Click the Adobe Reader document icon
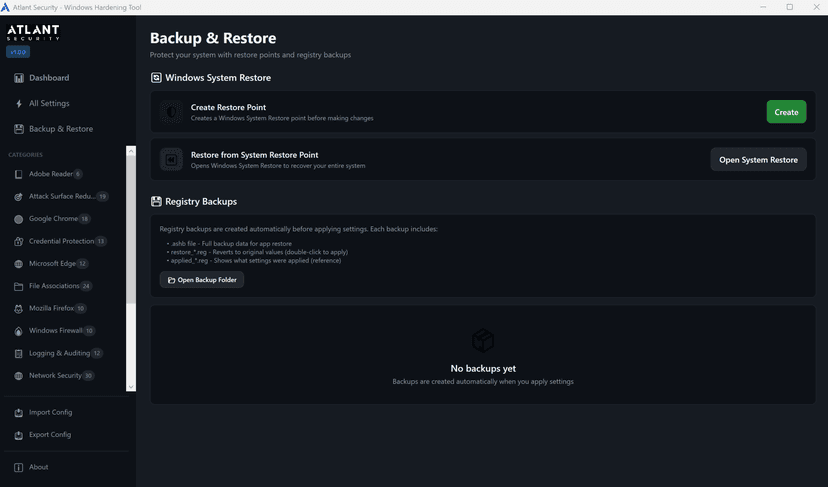The image size is (828, 487). 18,174
